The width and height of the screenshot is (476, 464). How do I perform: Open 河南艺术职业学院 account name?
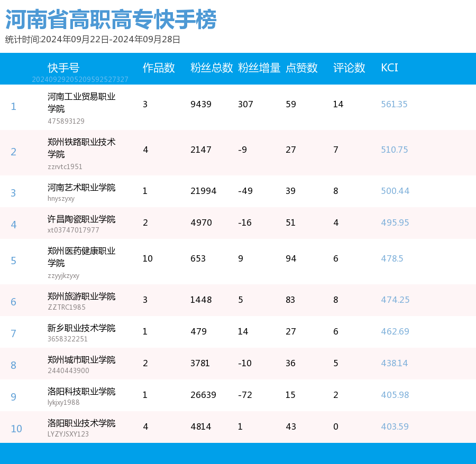coord(81,188)
